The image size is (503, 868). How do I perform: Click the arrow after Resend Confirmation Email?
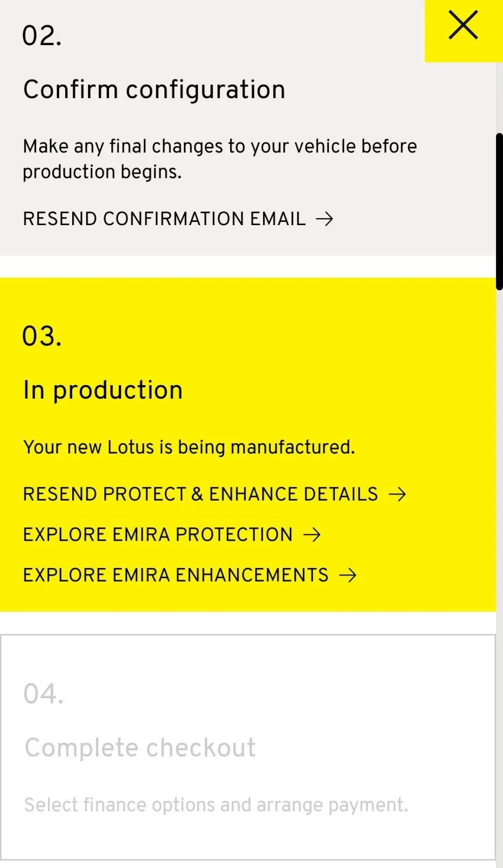pos(324,219)
